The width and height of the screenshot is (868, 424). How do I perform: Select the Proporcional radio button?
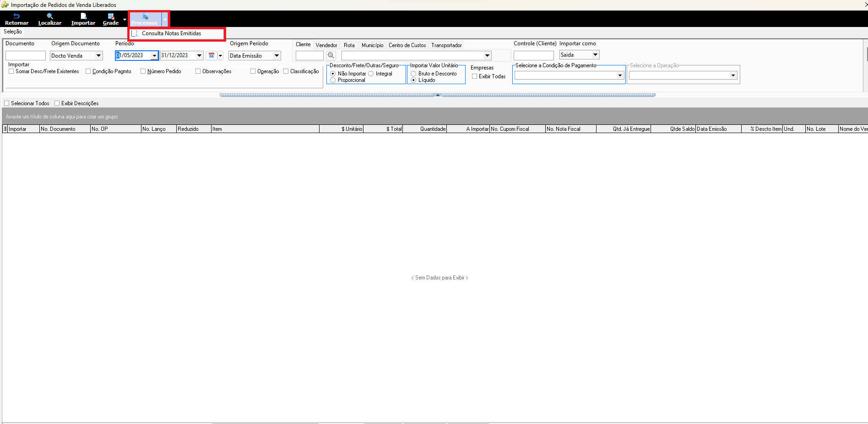(x=333, y=80)
